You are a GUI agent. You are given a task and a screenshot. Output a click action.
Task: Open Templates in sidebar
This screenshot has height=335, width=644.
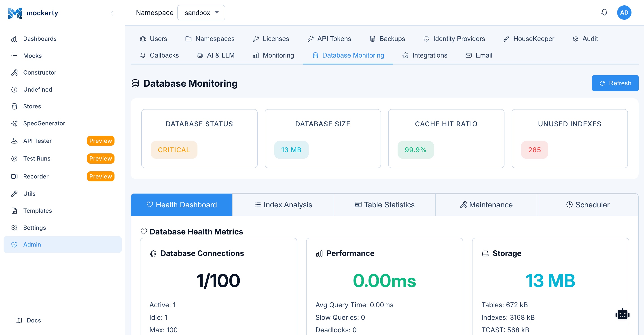62,210
